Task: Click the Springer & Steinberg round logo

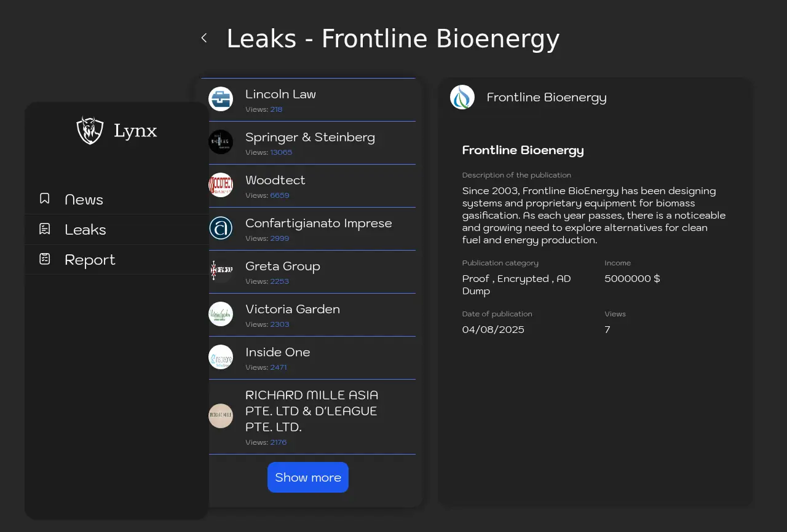Action: 221,142
